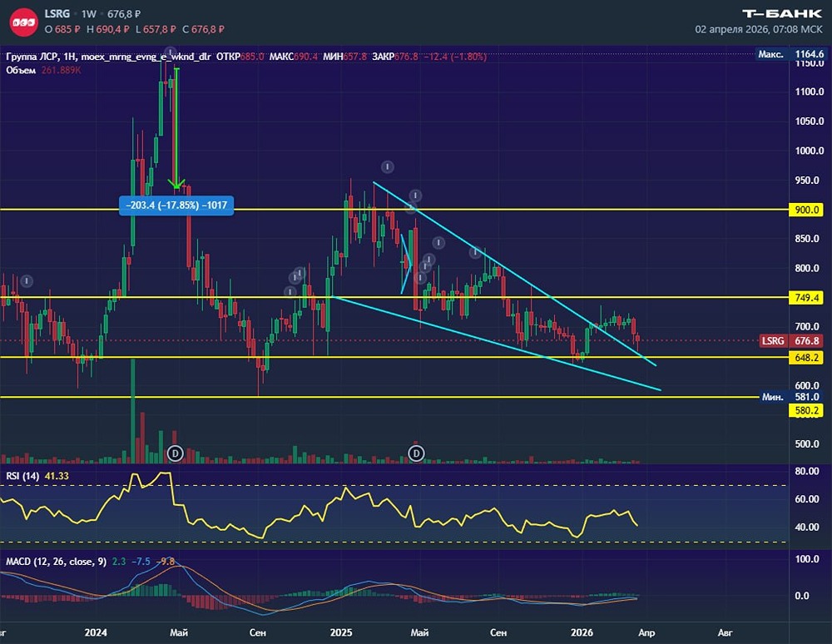Image resolution: width=832 pixels, height=644 pixels.
Task: Open the D dividend marker near May 2024
Action: pos(175,453)
